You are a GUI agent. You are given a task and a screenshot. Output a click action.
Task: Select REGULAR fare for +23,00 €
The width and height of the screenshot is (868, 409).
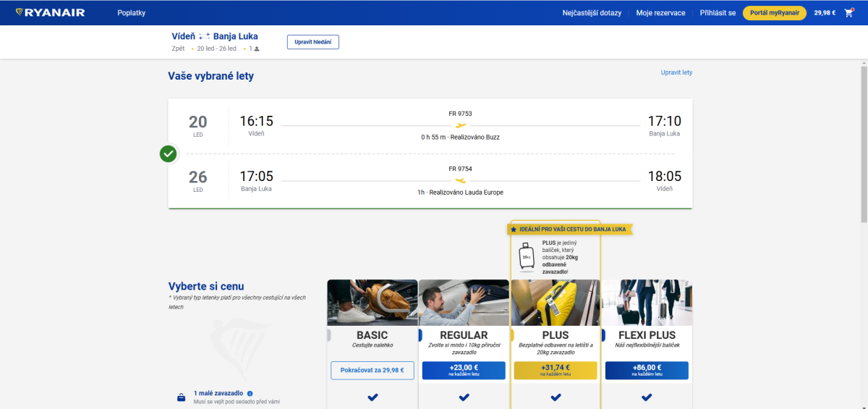464,371
